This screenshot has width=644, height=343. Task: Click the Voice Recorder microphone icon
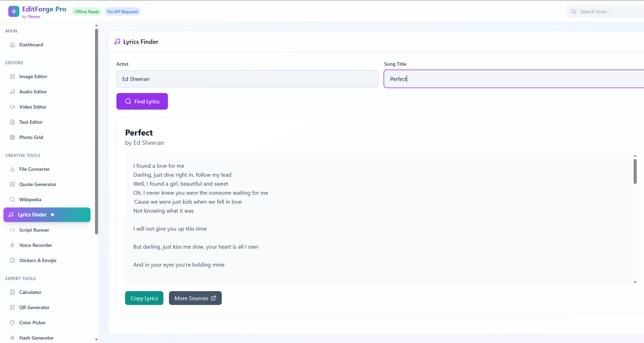pyautogui.click(x=12, y=245)
